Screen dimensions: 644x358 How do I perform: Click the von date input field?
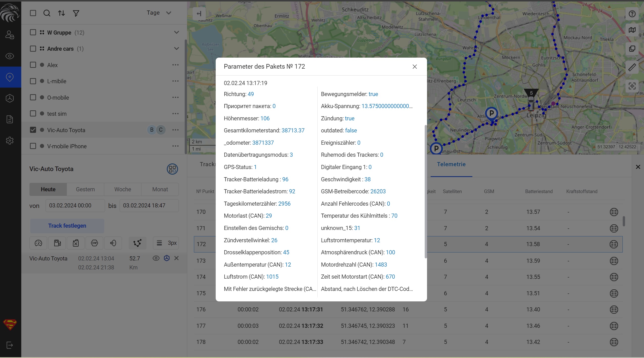tap(75, 206)
